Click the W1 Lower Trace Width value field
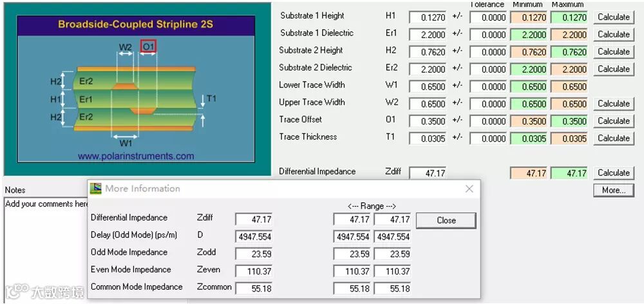 (x=428, y=87)
